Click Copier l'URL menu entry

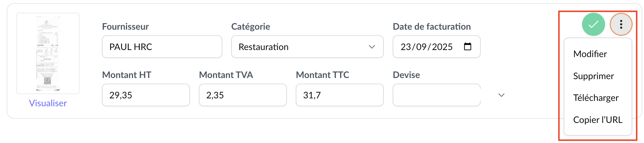[598, 120]
